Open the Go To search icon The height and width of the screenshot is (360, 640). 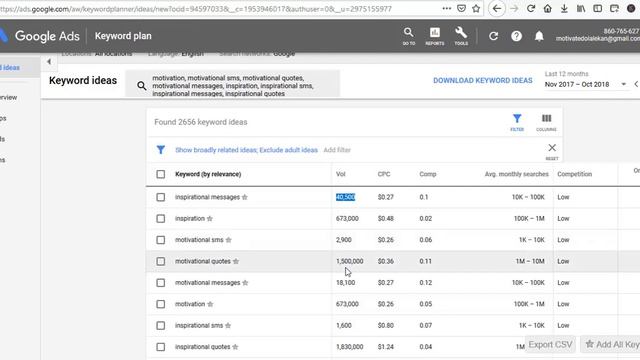(408, 36)
